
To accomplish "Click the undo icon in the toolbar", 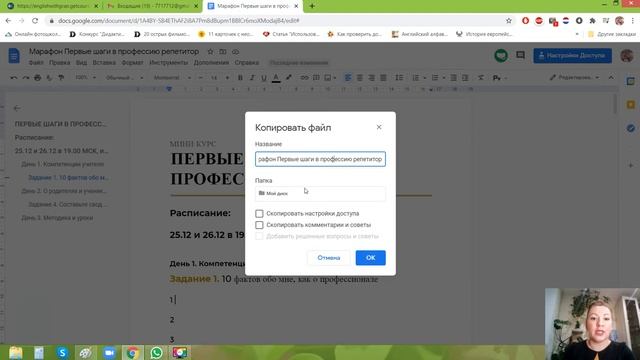I will point(14,78).
